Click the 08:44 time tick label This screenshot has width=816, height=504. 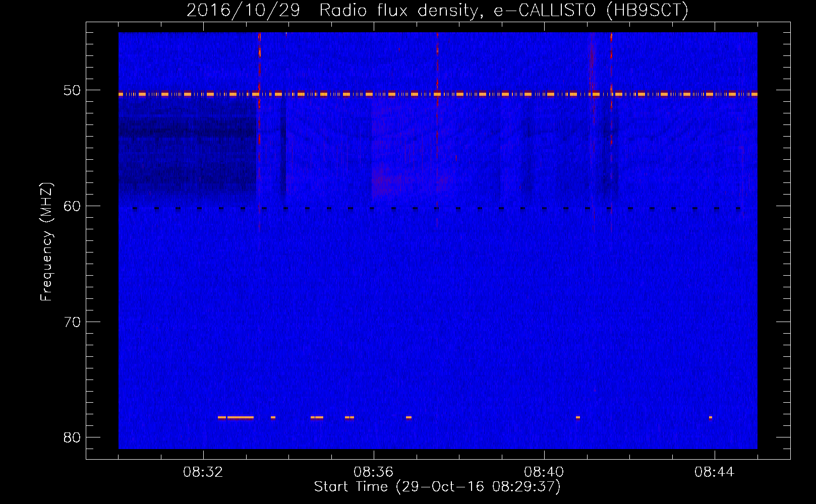715,472
